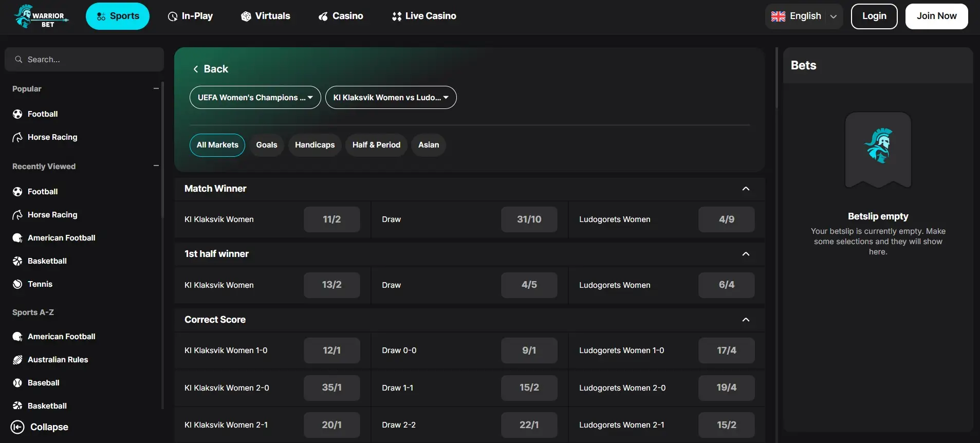This screenshot has height=443, width=980.
Task: Collapse the 1st half winner market
Action: (x=746, y=254)
